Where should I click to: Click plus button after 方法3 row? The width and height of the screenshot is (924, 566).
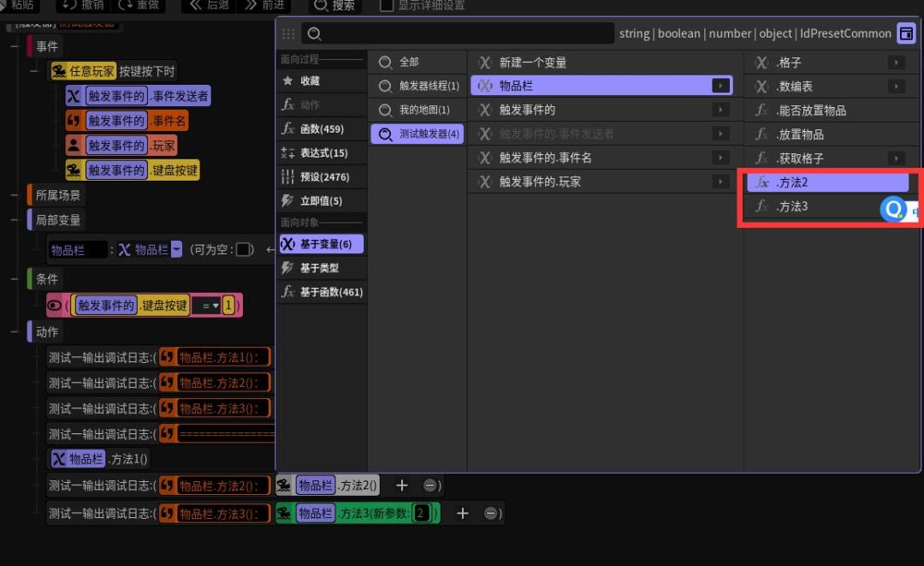point(463,514)
